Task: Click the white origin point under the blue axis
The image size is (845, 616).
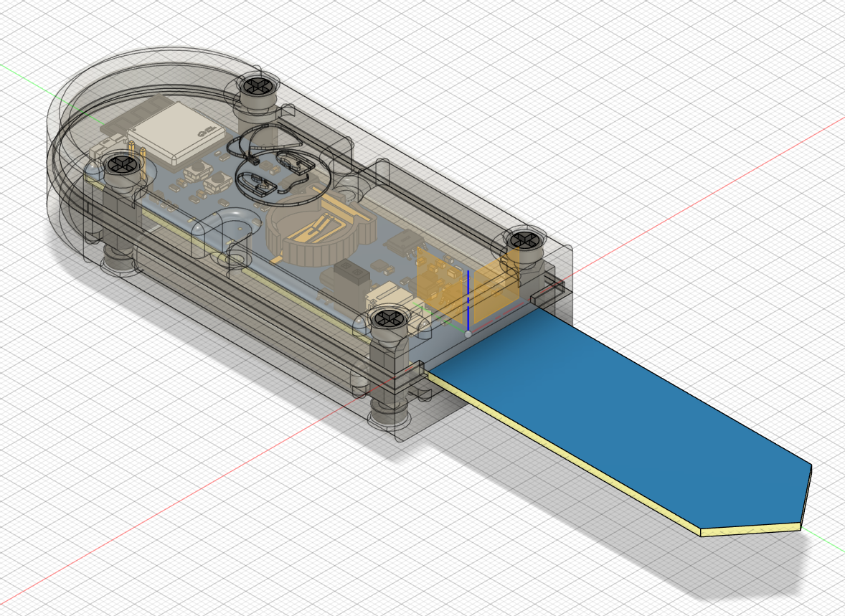Action: (468, 334)
